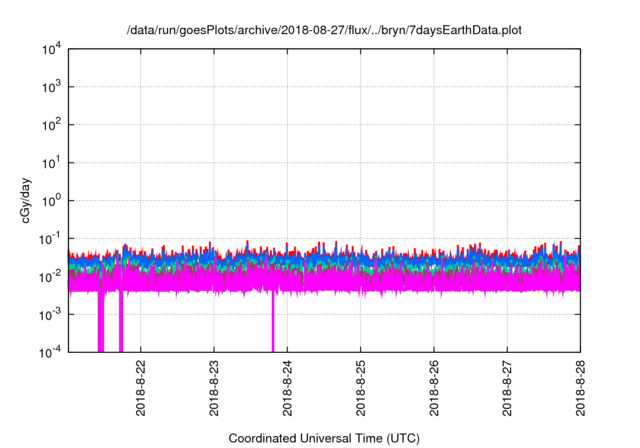Image resolution: width=640 pixels, height=448 pixels.
Task: Click the 2018-8-25 date tick label
Action: pos(360,388)
